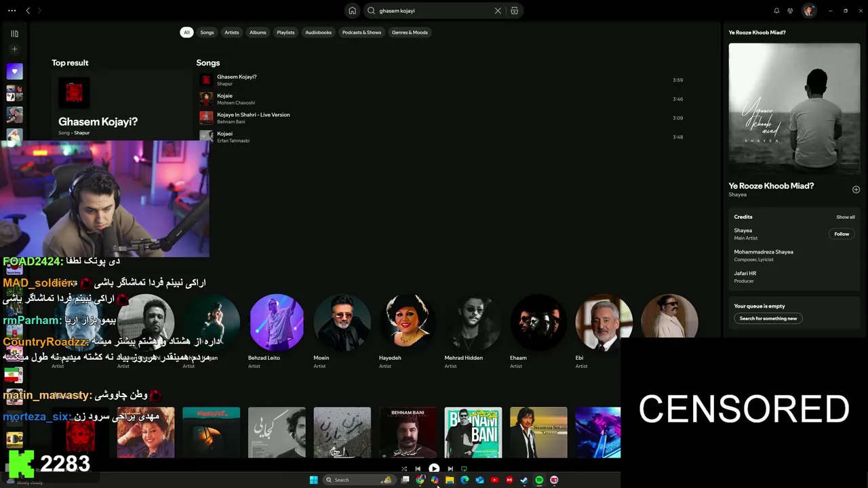Screen dimensions: 868x488
Task: Open Spotify icon in taskbar
Action: point(539,480)
